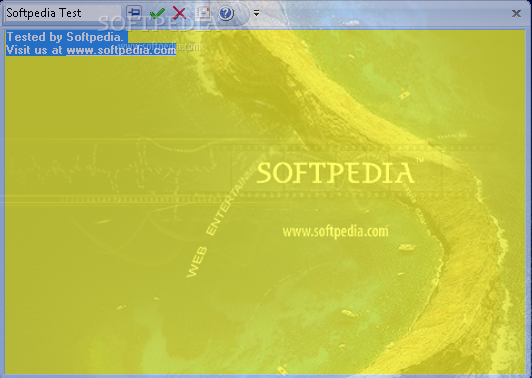Click the 'Tested by Softpedia.' text line
The image size is (532, 378).
[65, 37]
